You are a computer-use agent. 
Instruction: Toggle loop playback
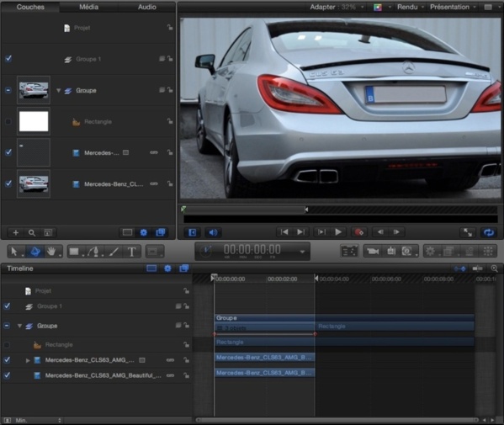coord(489,232)
